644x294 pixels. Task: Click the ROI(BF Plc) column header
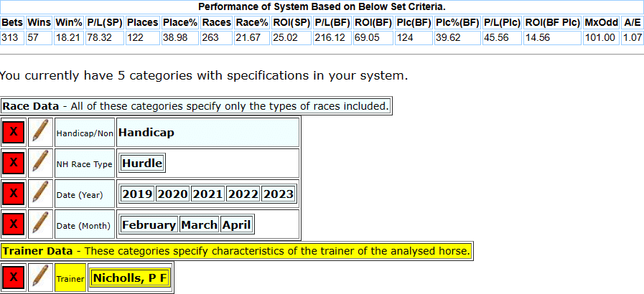[553, 22]
